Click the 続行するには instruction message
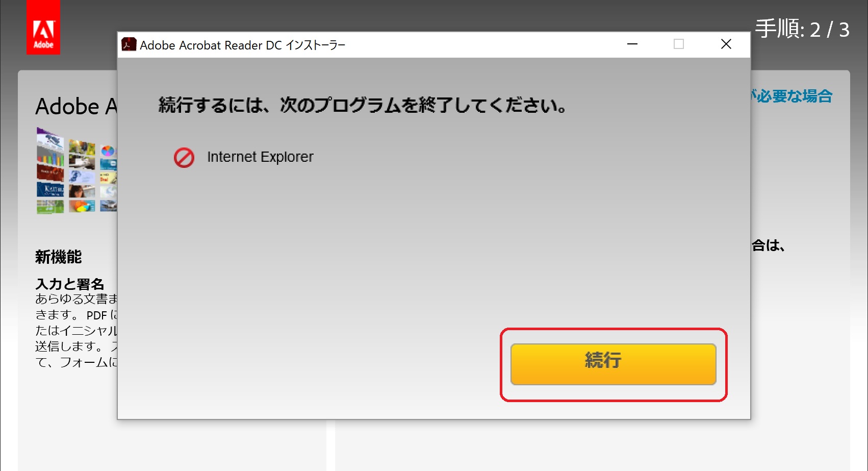The width and height of the screenshot is (868, 471). tap(363, 105)
